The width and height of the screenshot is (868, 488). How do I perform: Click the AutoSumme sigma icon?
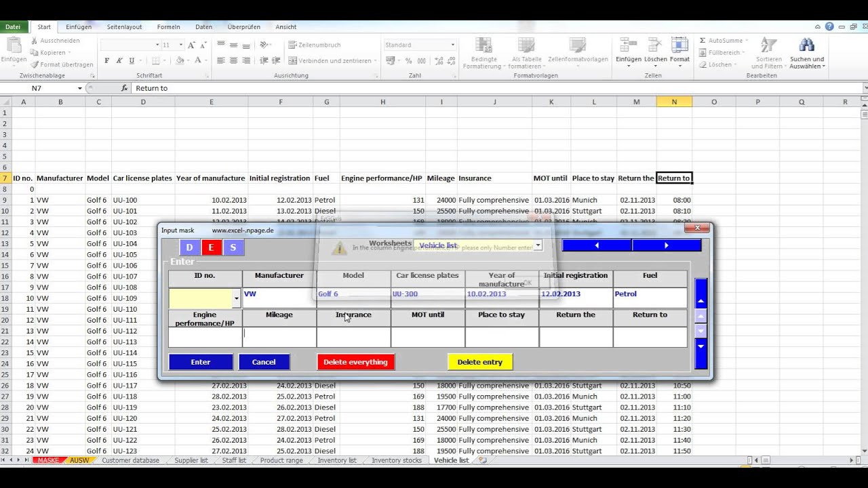[703, 41]
